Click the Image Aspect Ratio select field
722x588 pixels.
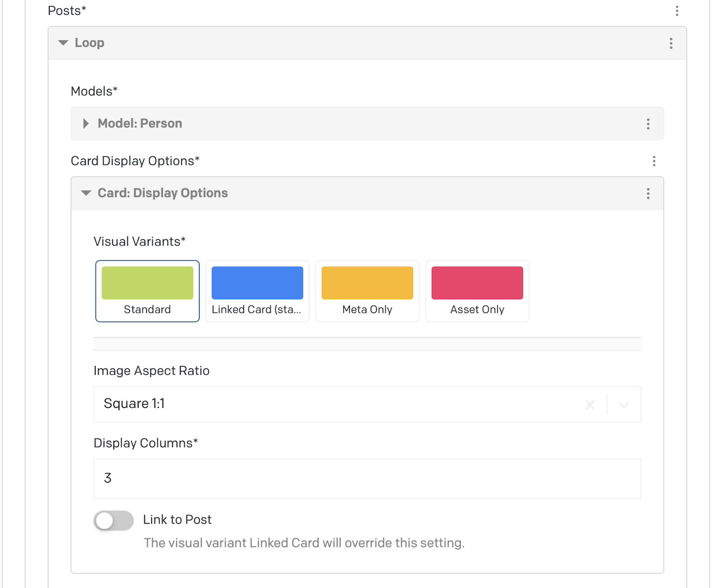point(367,404)
